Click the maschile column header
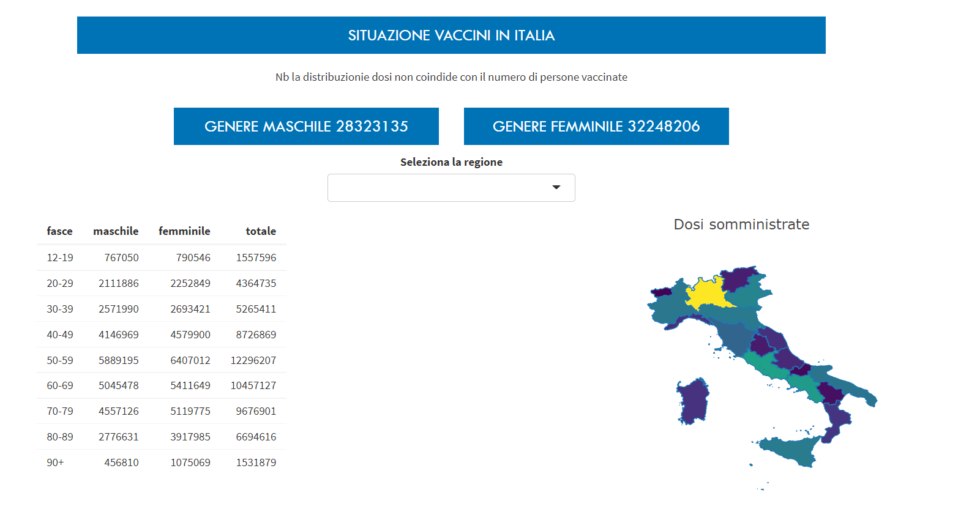Viewport: 980px width, 512px height. [116, 231]
